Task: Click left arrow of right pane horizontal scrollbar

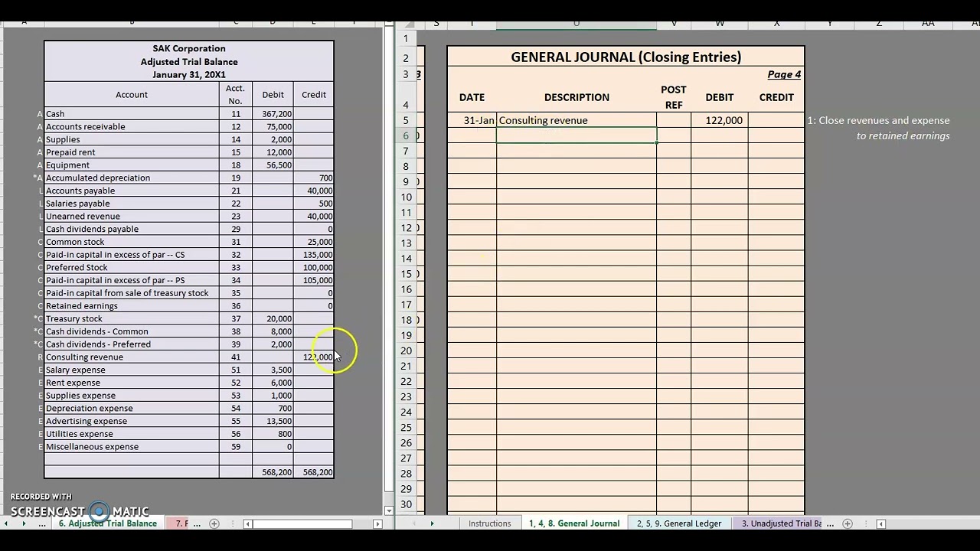Action: pyautogui.click(x=881, y=524)
